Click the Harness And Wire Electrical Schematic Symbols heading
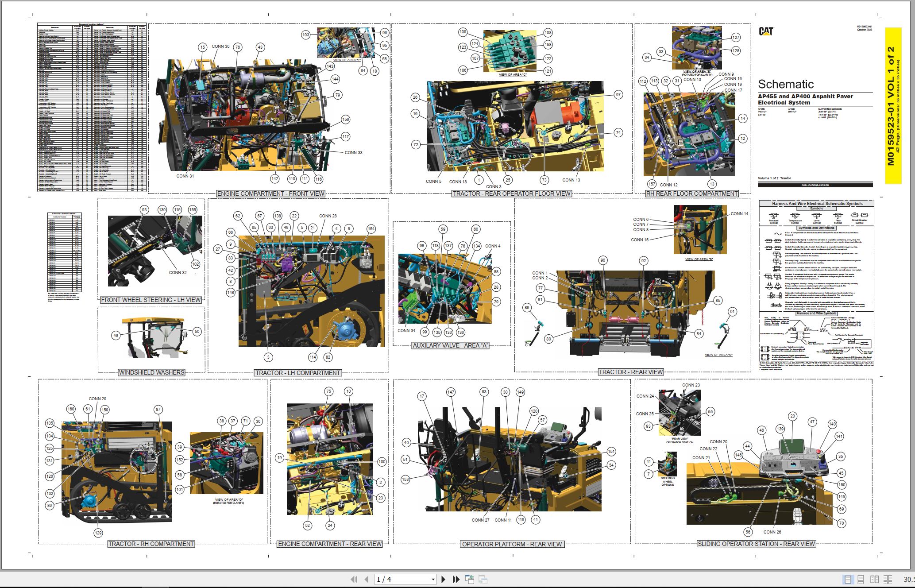The image size is (915, 588). tap(817, 204)
